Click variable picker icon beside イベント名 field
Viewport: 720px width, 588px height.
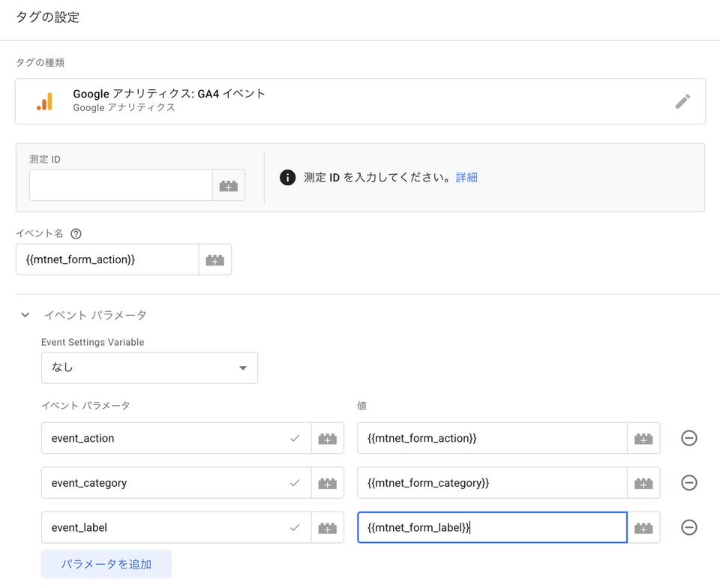tap(215, 259)
